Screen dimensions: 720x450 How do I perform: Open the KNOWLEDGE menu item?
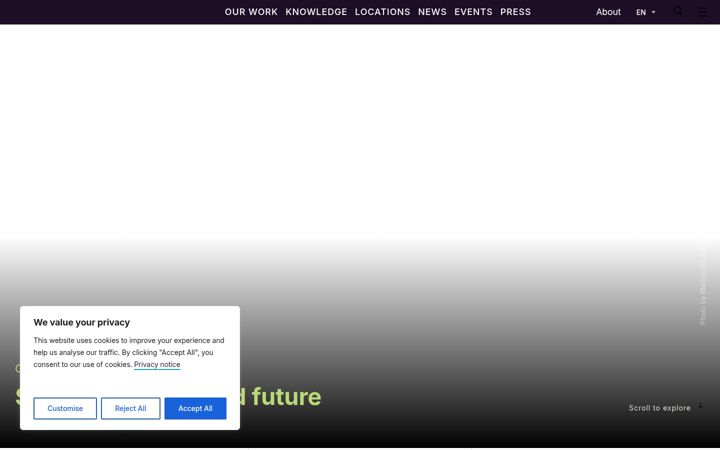316,12
